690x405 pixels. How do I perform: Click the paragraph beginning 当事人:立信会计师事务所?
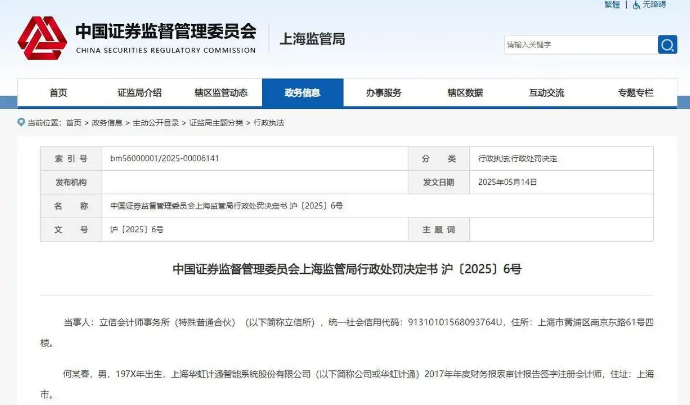347,332
